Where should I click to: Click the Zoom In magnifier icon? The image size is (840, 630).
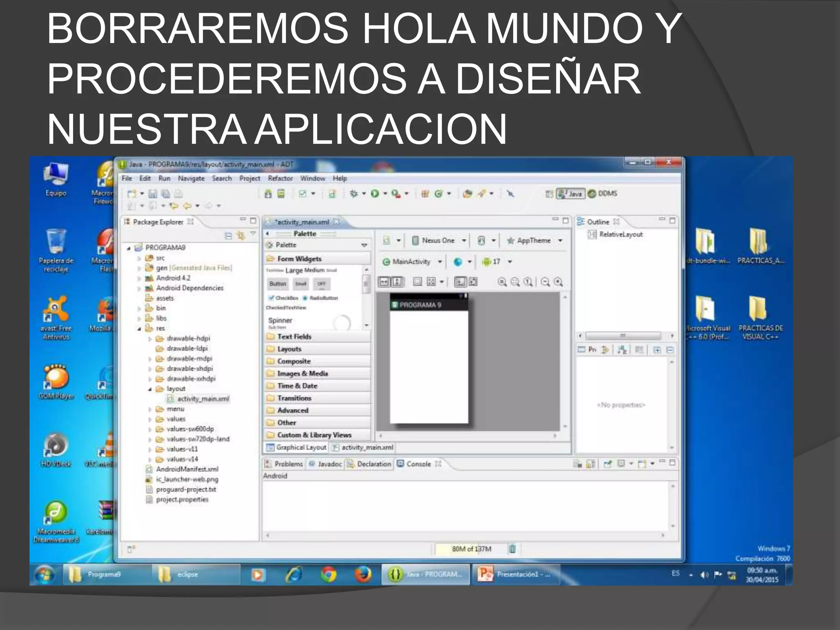point(558,282)
